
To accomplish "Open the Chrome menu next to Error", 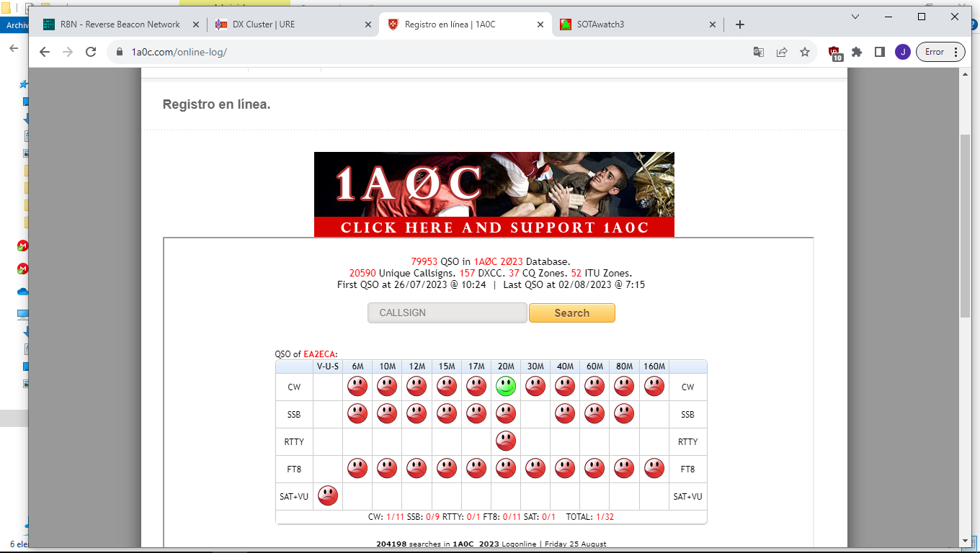I will (955, 52).
